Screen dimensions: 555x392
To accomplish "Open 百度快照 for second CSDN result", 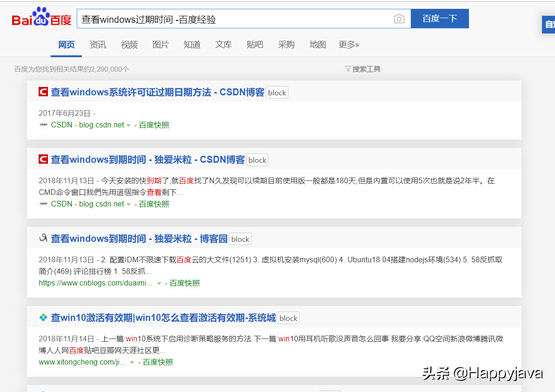I will (154, 204).
